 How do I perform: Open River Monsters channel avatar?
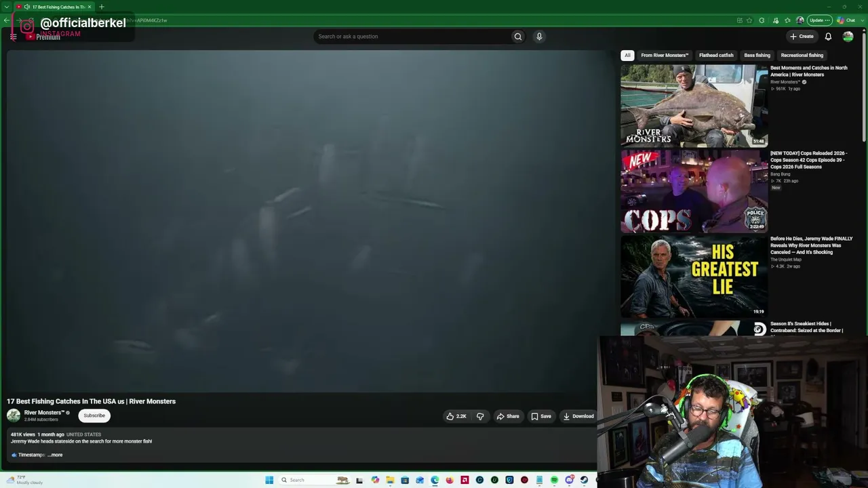coord(14,415)
